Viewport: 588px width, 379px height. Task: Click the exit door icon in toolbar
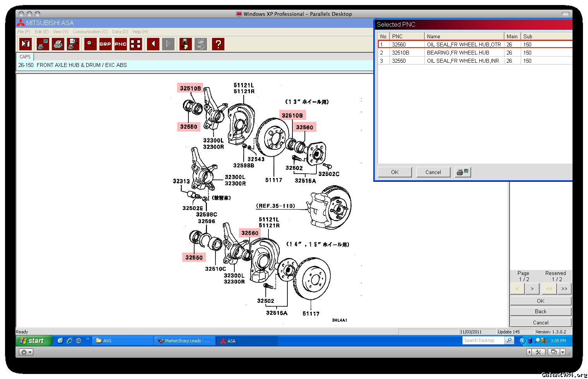click(26, 44)
